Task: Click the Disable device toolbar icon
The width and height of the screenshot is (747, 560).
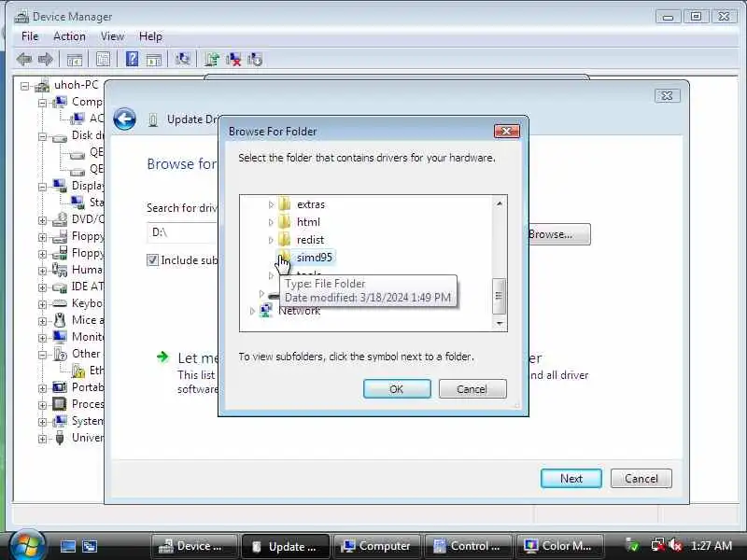Action: (x=255, y=60)
